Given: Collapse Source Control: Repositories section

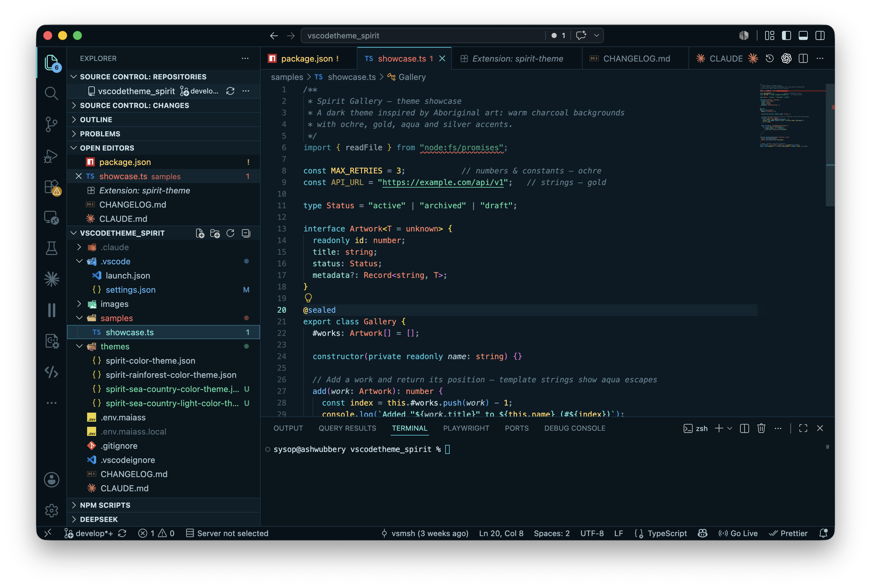Looking at the screenshot, I should tap(164, 77).
